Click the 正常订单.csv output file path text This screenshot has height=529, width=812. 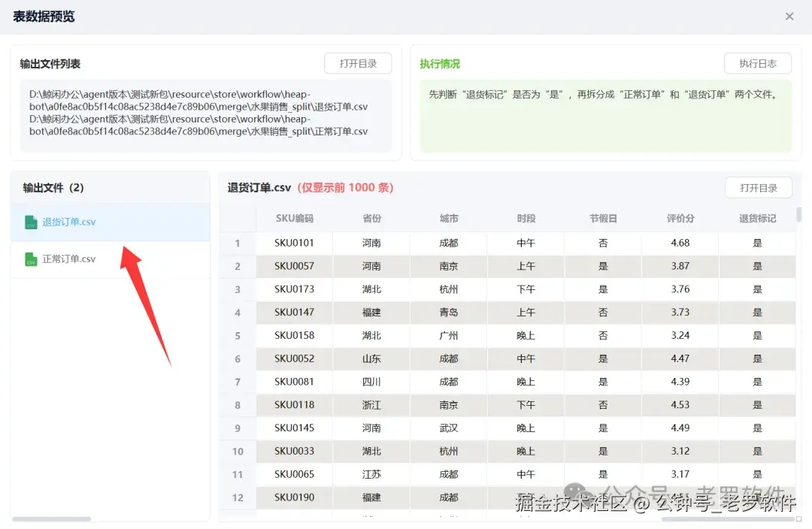(x=198, y=125)
